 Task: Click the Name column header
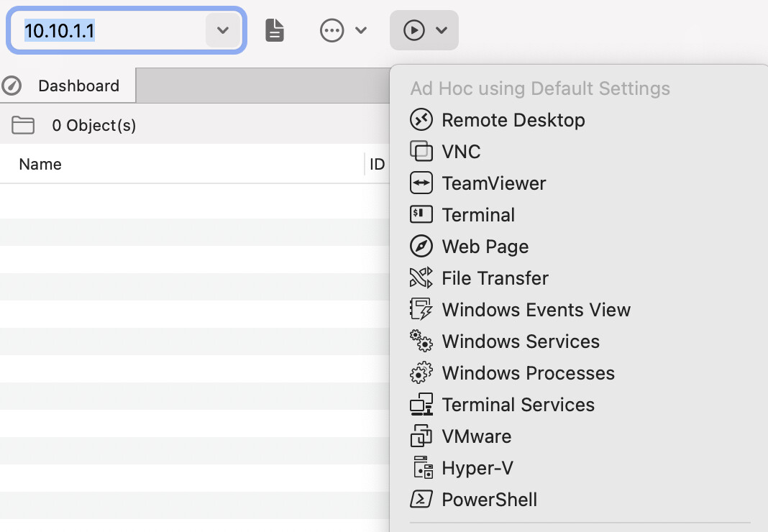click(40, 164)
